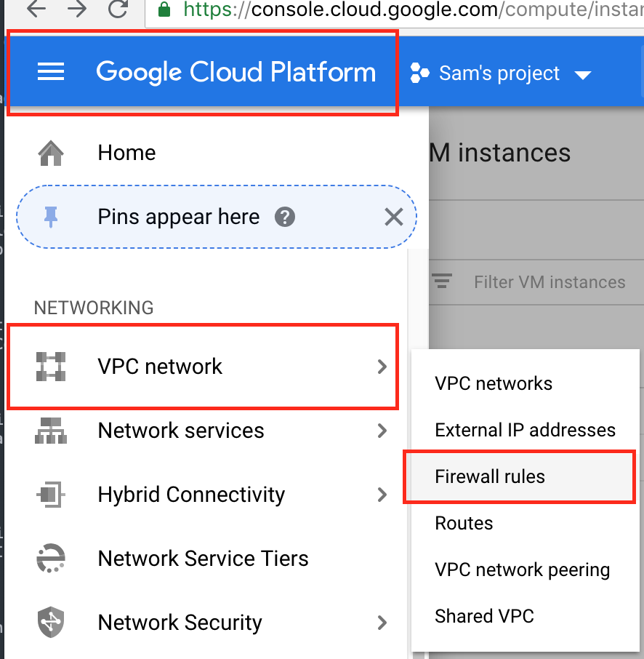Dismiss the 'Pins appear here' hint
The width and height of the screenshot is (644, 659).
(x=393, y=217)
